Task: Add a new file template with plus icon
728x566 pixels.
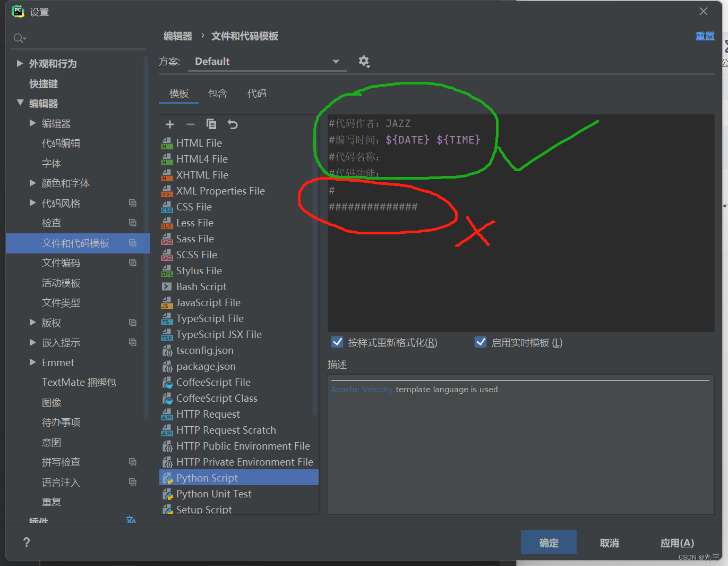Action: (x=169, y=124)
